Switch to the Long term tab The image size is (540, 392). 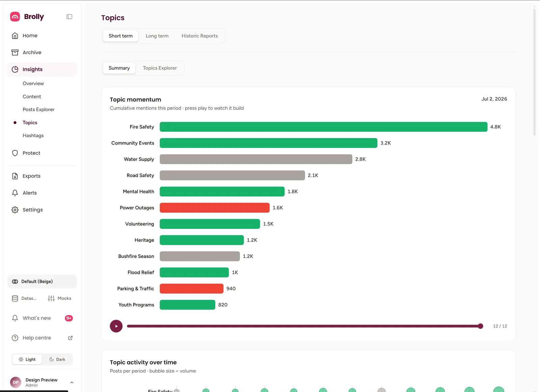[157, 36]
